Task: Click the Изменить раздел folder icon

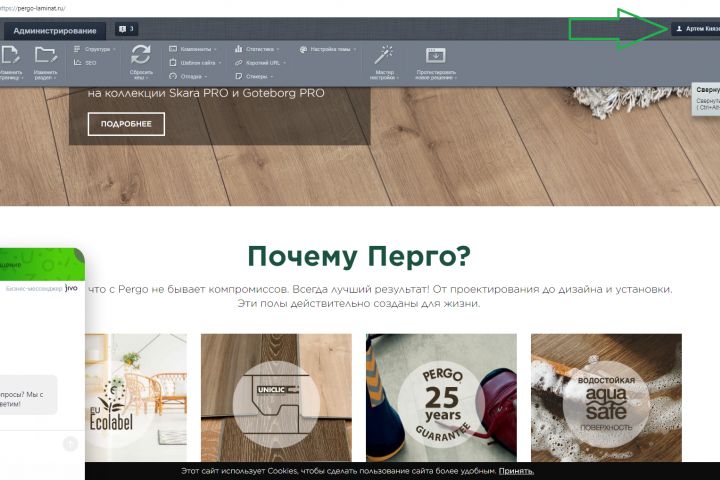Action: tap(45, 55)
